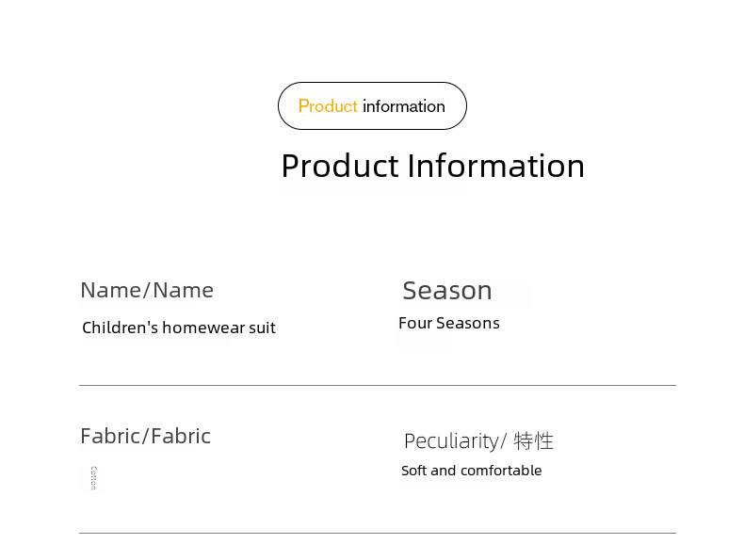Click the word Information in large heading
Screen dimensions: 744x560
coord(495,166)
